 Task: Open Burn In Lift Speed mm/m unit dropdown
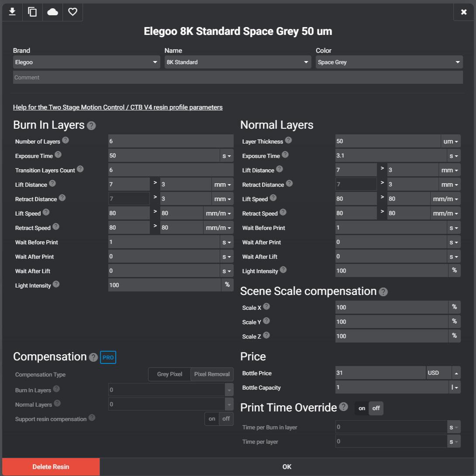(218, 213)
